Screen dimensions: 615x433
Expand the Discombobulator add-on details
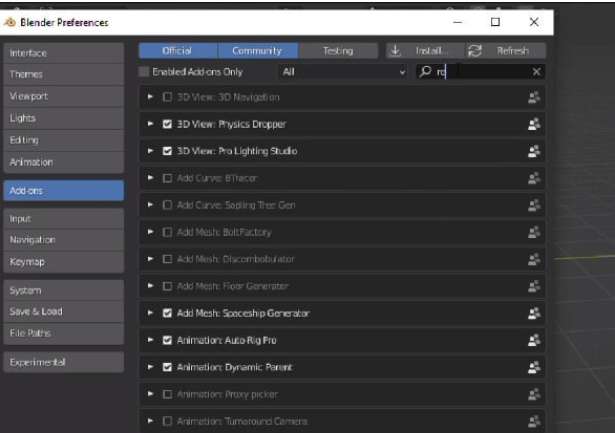[x=150, y=259]
